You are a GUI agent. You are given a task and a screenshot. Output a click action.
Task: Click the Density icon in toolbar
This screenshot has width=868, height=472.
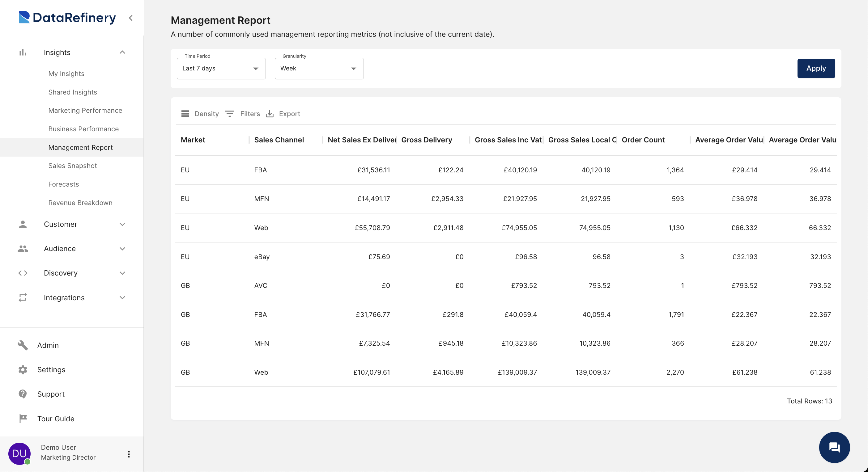tap(185, 113)
